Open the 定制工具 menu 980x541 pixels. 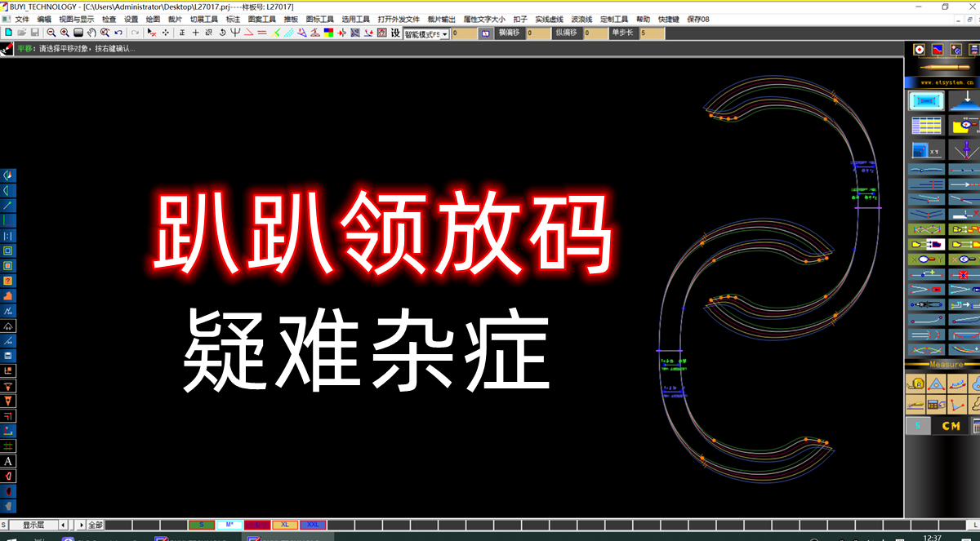614,19
